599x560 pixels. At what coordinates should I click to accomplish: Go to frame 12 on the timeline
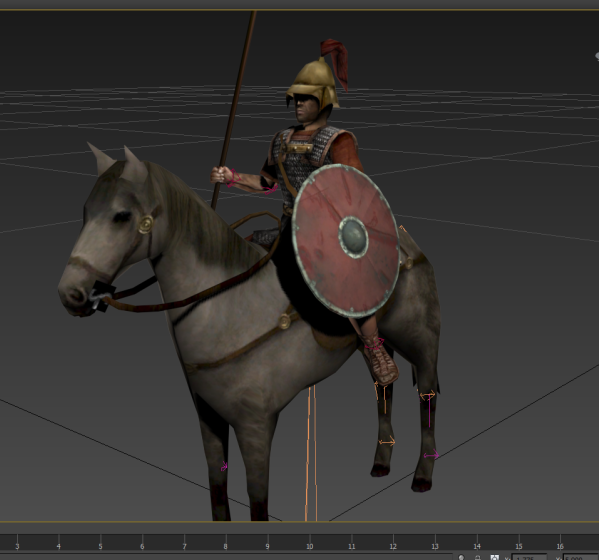coord(393,546)
